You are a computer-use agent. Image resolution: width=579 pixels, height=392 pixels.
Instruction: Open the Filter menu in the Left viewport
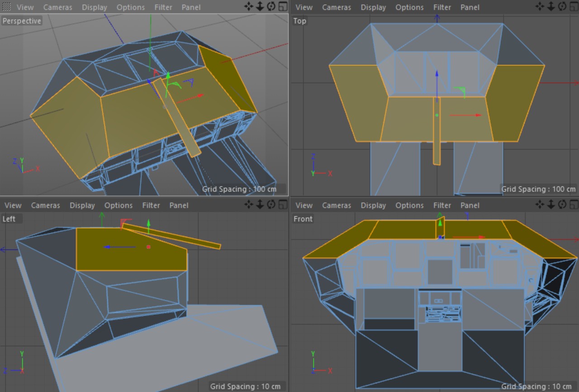coord(151,205)
